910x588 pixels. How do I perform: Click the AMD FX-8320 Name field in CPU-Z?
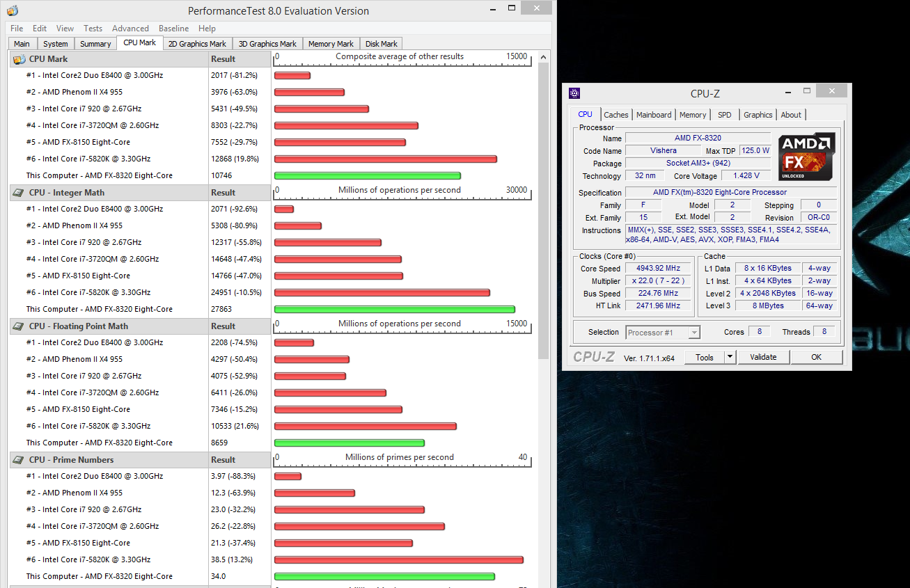(x=698, y=138)
